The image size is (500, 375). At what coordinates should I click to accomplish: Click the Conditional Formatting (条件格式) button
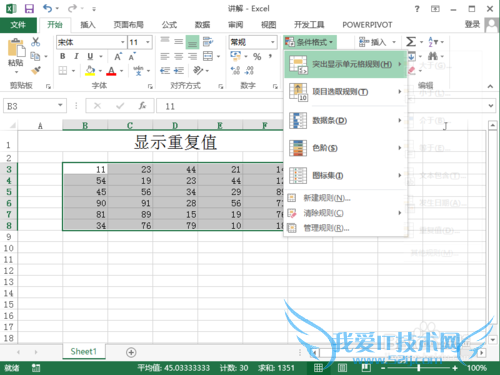click(x=309, y=42)
